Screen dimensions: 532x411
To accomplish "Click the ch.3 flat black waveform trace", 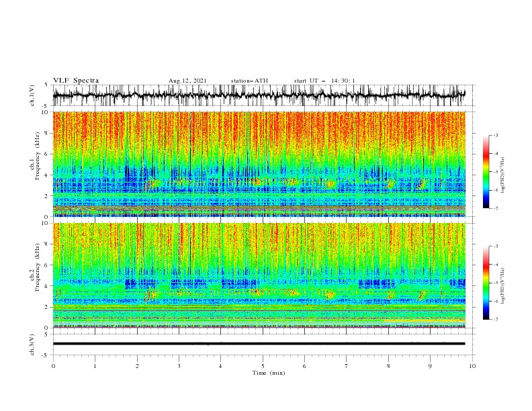I will click(x=259, y=344).
